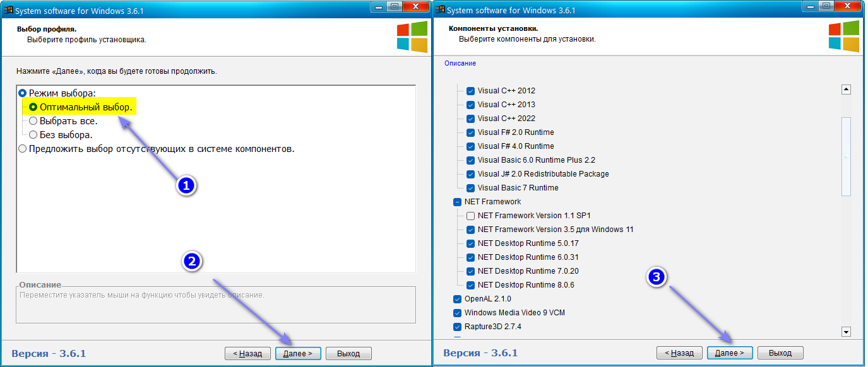Pick the "Без выбора" radio option
The height and width of the screenshot is (367, 868).
(33, 135)
